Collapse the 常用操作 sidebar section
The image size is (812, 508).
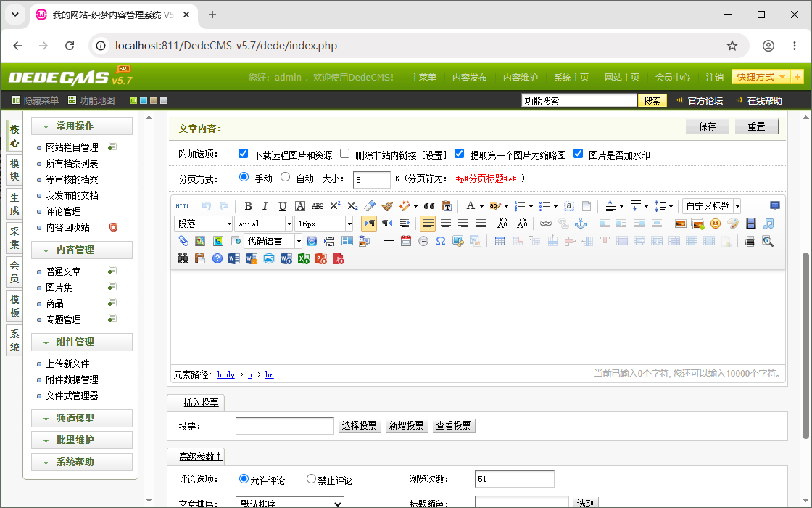82,126
